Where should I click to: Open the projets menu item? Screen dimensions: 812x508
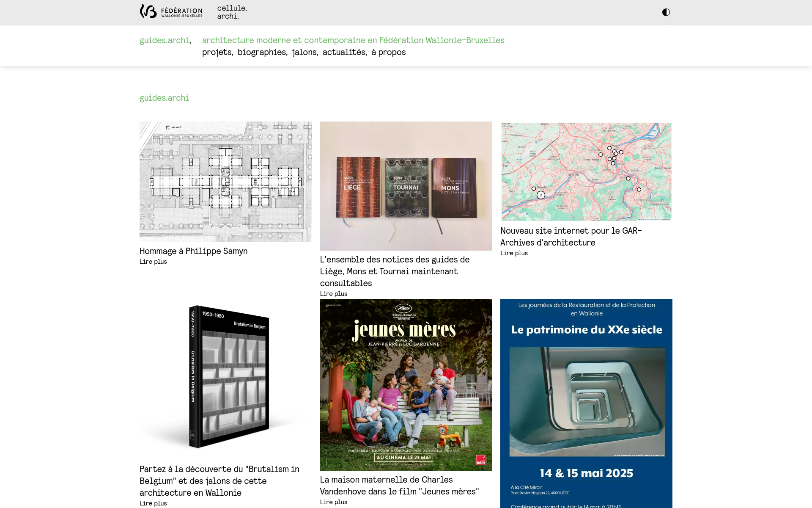pos(217,52)
